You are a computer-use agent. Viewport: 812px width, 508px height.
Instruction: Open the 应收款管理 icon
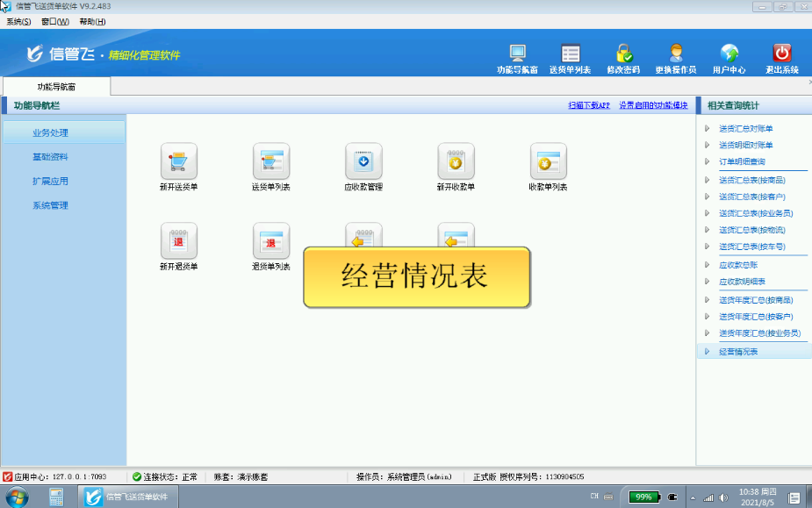point(363,162)
